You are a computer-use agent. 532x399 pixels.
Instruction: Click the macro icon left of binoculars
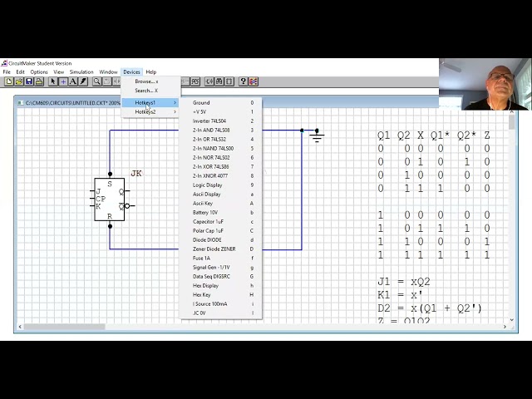[x=209, y=81]
